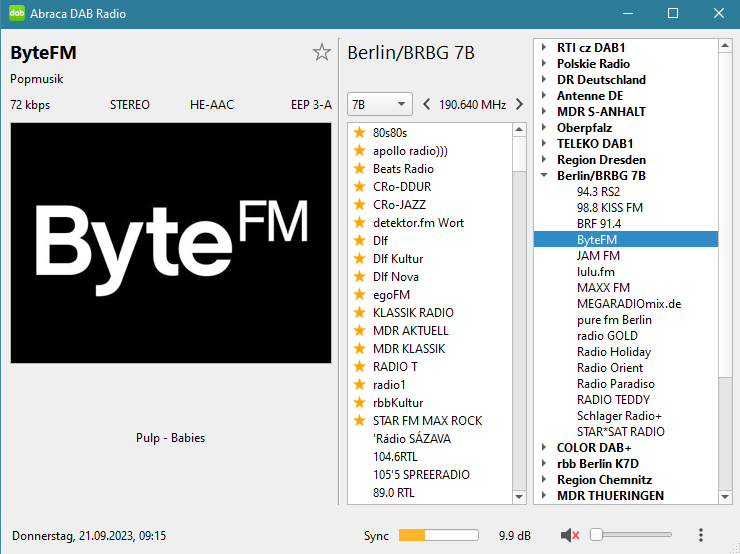Click station list scrollbar up arrow
The height and width of the screenshot is (554, 740).
pos(519,130)
